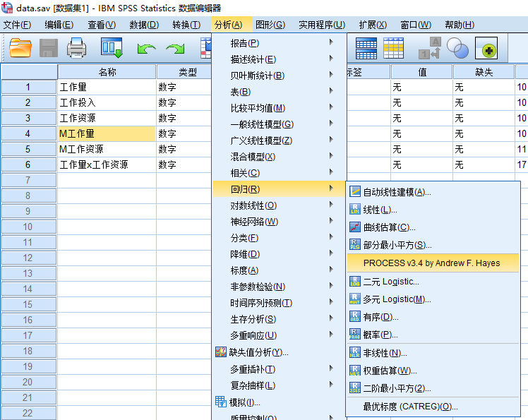Click the overlapping circles toolbar icon
The image size is (528, 420).
tap(457, 48)
